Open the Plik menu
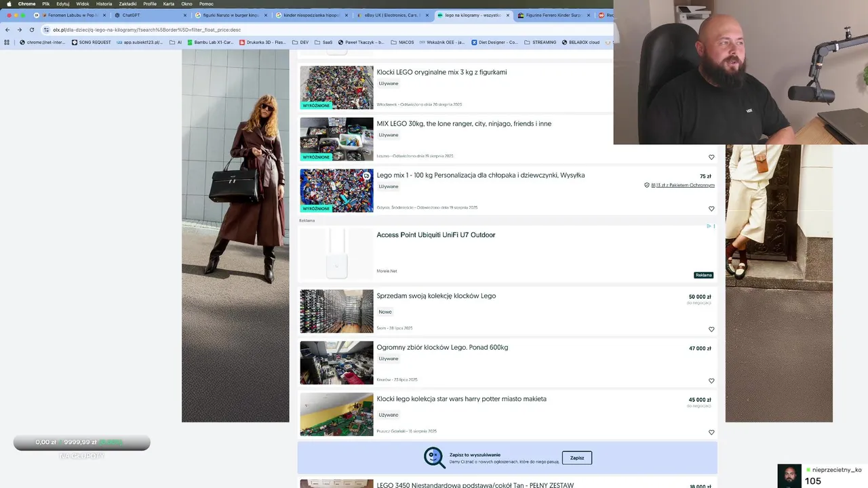Image resolution: width=868 pixels, height=488 pixels. (x=45, y=3)
